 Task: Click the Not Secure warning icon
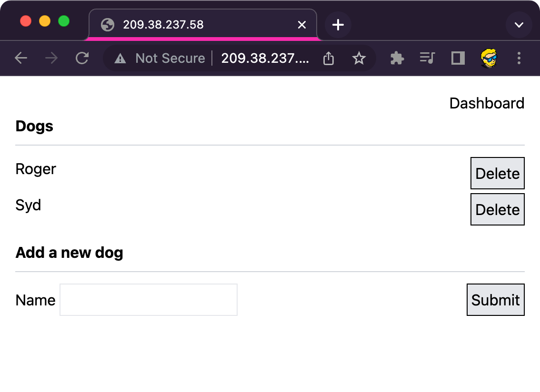coord(120,59)
